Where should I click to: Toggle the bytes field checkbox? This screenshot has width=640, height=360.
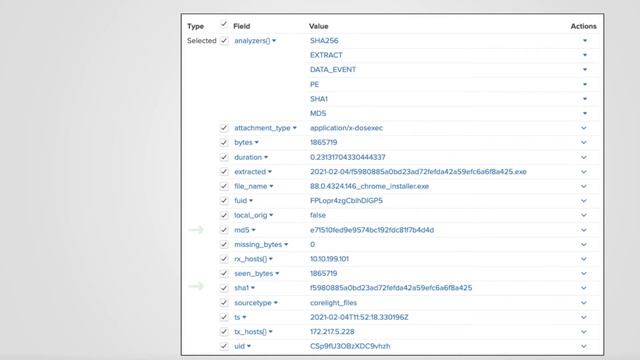point(224,142)
